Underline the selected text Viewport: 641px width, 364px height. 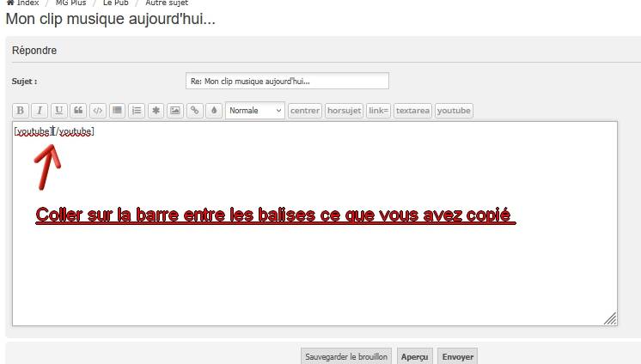tap(59, 110)
